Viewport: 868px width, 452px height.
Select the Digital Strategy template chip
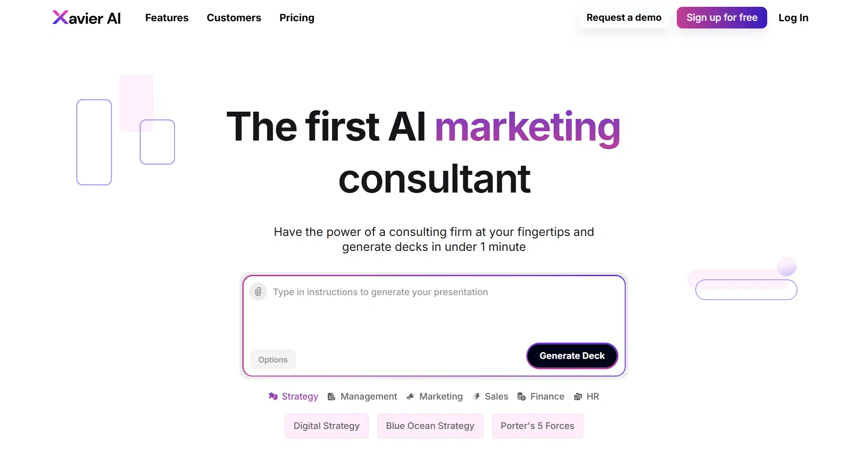[x=326, y=426]
